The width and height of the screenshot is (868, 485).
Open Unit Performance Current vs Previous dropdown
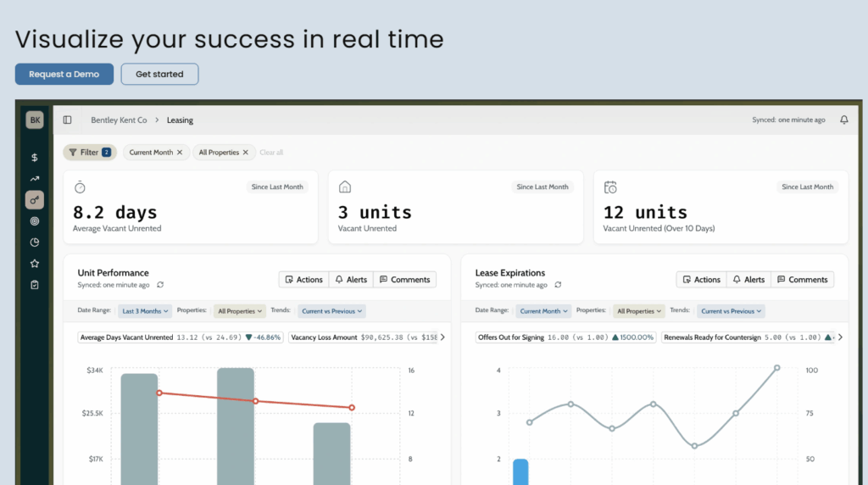[331, 311]
